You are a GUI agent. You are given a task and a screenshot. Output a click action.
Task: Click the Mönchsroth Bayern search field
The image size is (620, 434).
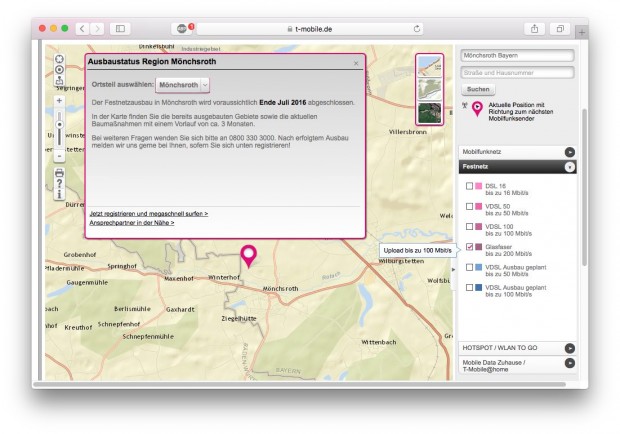click(x=517, y=55)
